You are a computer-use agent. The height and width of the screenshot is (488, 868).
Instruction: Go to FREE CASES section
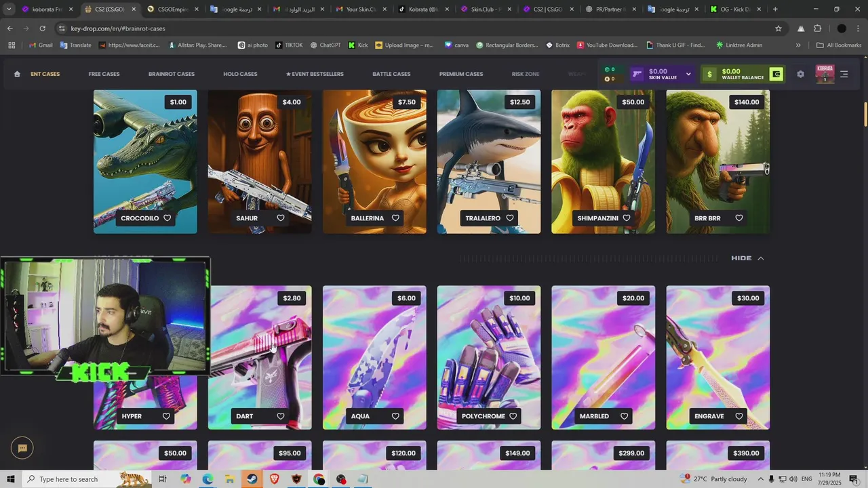point(104,74)
